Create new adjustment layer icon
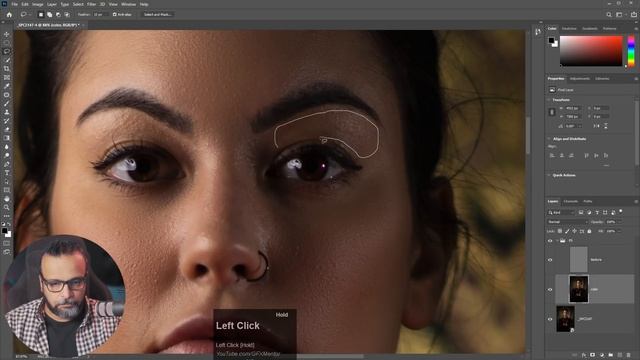This screenshot has width=640, height=360. point(602,355)
